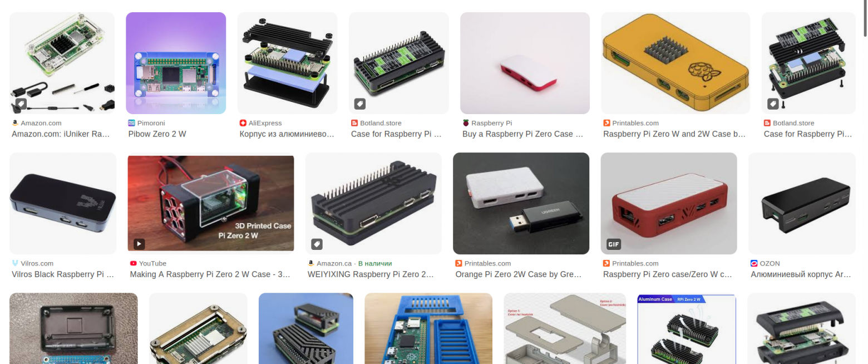Open the Making A Raspberry Pi Zero YouTube title

click(210, 274)
